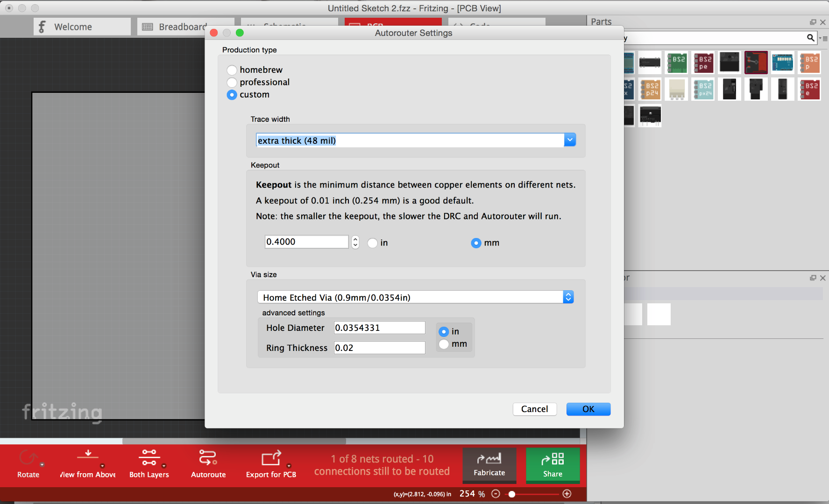Click the keepout value input field
Viewport: 829px width, 504px height.
(x=307, y=242)
